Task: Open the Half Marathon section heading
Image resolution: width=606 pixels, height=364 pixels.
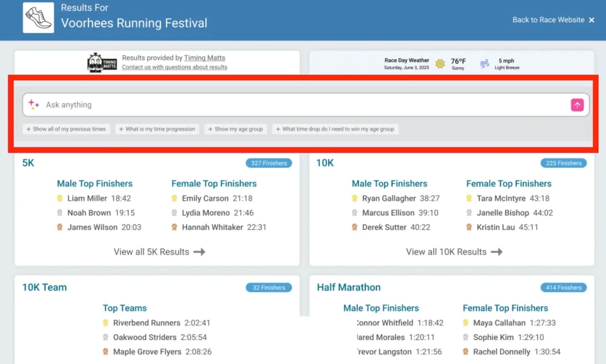Action: pyautogui.click(x=349, y=288)
